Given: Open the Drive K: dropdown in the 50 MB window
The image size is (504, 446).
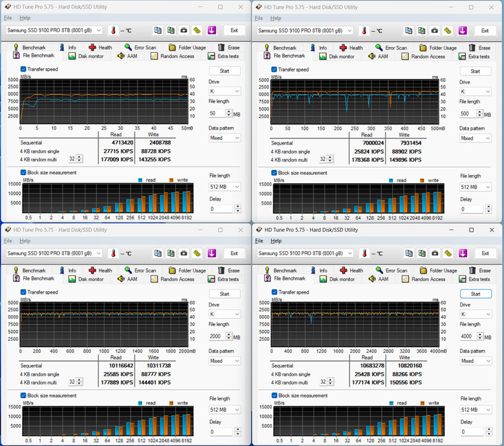Looking at the screenshot, I should coord(224,91).
